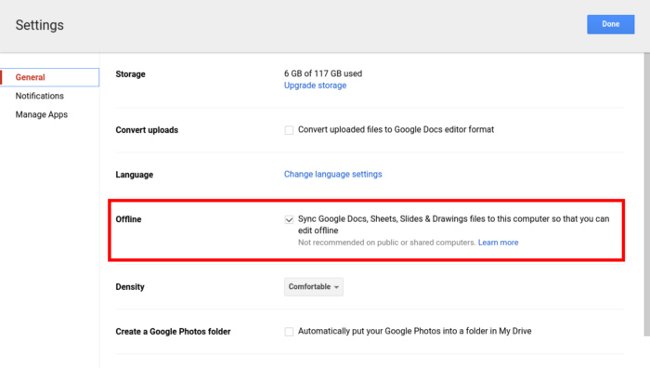Image resolution: width=650 pixels, height=368 pixels.
Task: Click the '6 GB of 117 GB used' text
Action: click(x=323, y=73)
